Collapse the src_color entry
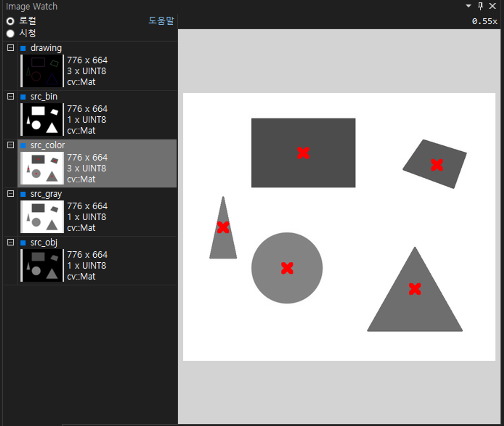 pos(10,145)
